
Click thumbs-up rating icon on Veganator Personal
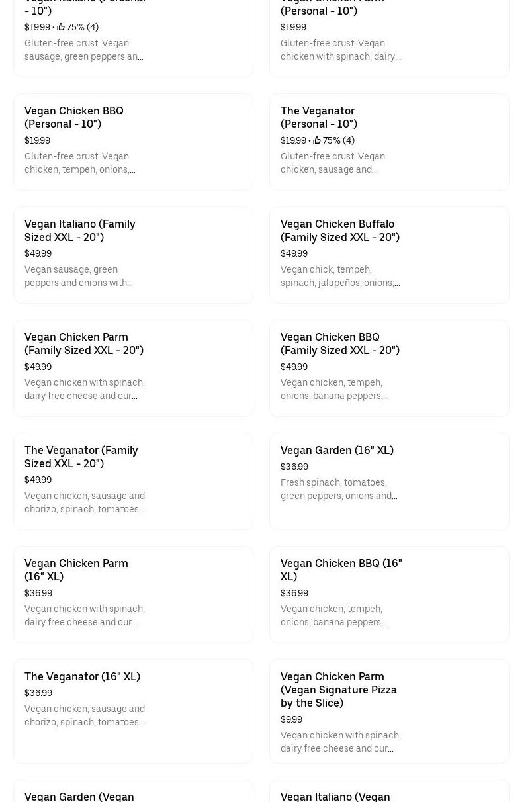tap(317, 140)
